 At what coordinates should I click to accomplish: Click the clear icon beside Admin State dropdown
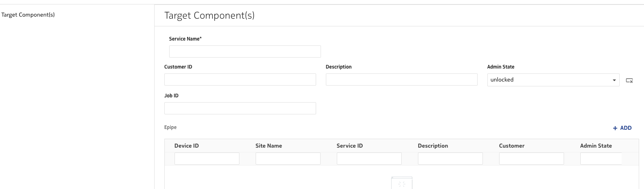click(629, 80)
